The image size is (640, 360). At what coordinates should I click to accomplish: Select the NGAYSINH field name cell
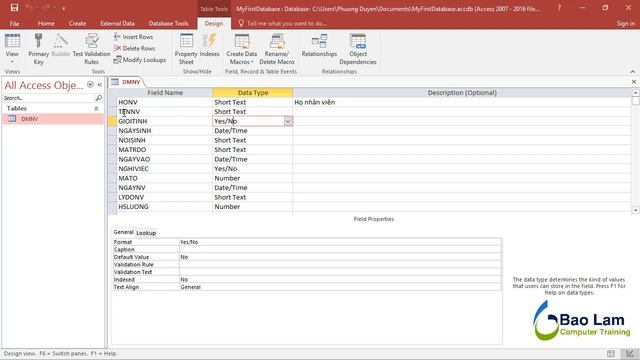[164, 131]
